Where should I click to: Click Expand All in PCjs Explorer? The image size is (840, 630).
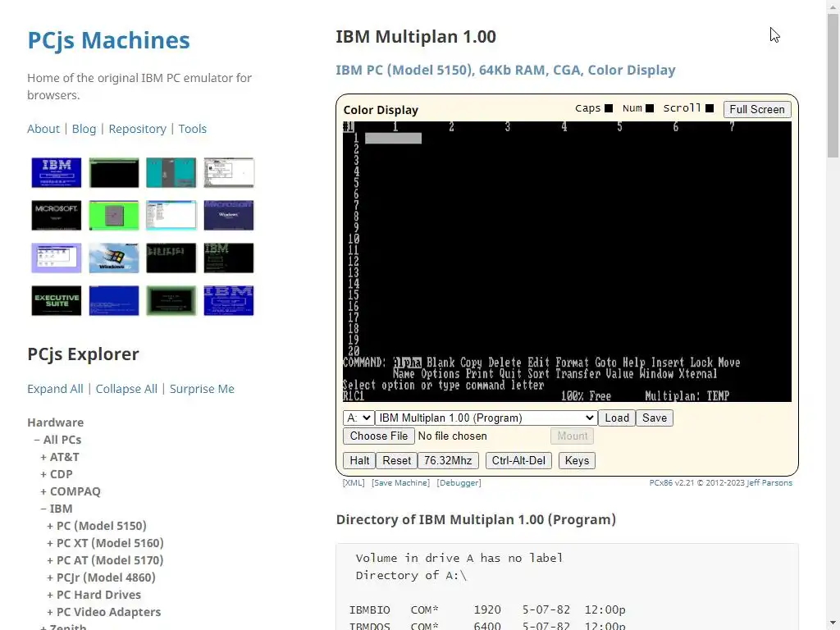55,389
